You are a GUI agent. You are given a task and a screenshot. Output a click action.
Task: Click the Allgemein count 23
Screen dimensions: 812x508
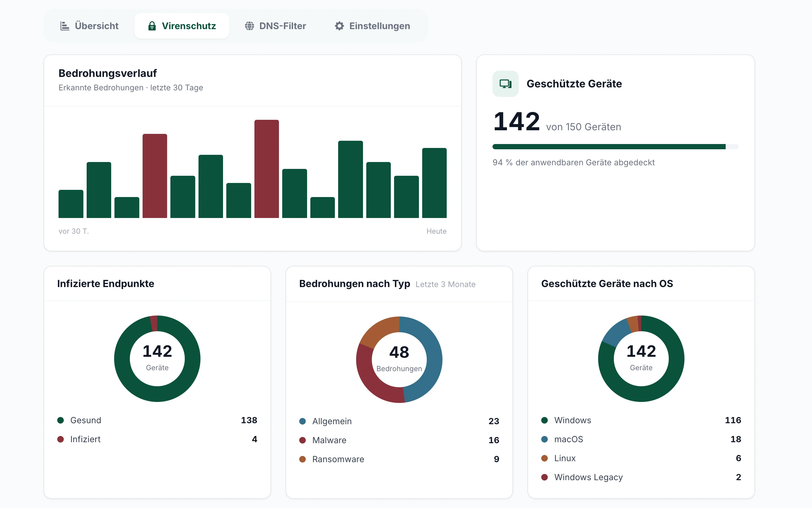(493, 421)
